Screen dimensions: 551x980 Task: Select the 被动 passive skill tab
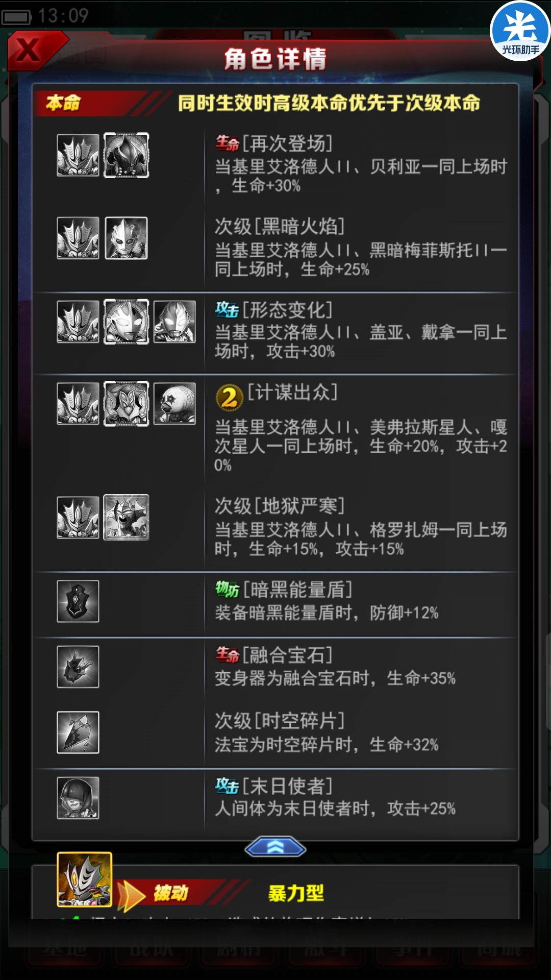[x=170, y=893]
